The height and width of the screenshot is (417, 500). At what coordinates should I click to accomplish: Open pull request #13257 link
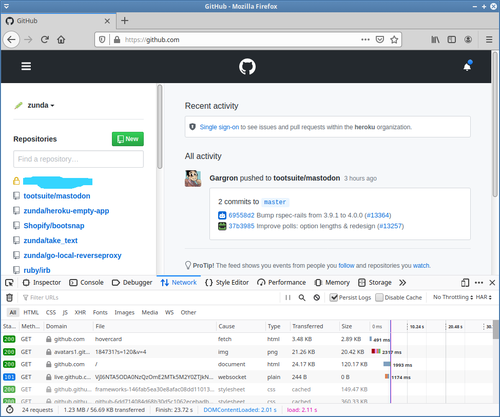tap(390, 226)
